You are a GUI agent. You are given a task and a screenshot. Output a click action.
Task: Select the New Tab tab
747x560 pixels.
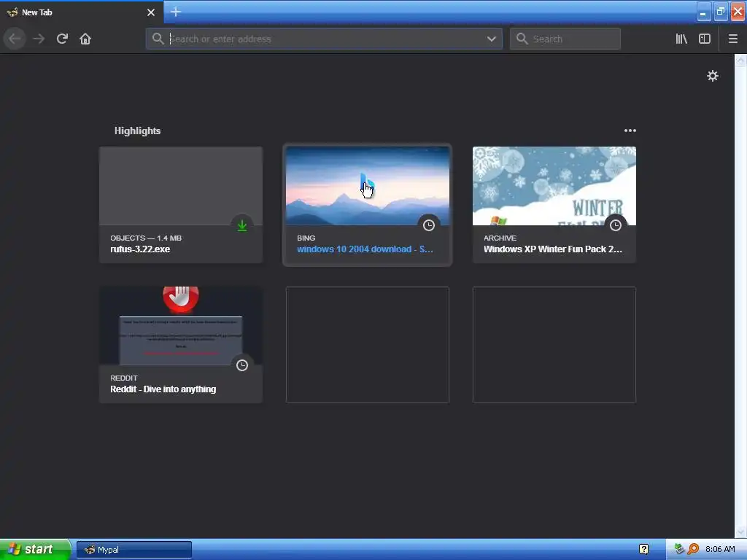click(82, 12)
